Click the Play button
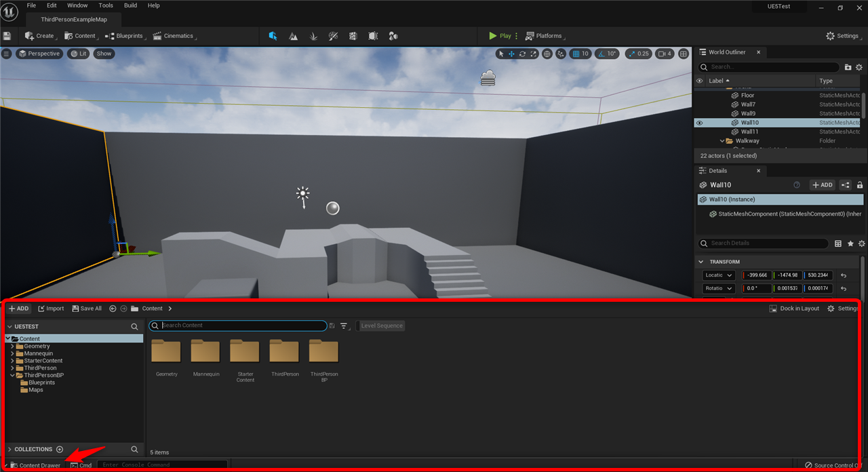The width and height of the screenshot is (868, 472). click(x=500, y=36)
